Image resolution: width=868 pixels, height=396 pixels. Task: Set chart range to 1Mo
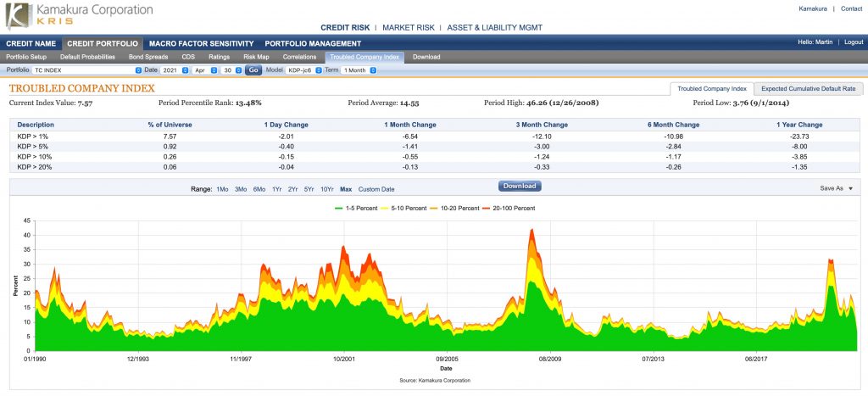coord(222,189)
